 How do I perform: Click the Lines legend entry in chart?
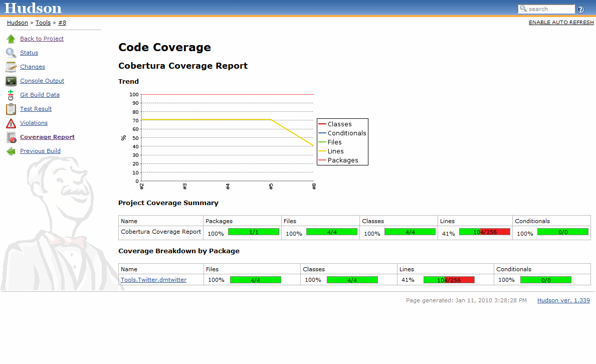point(331,151)
